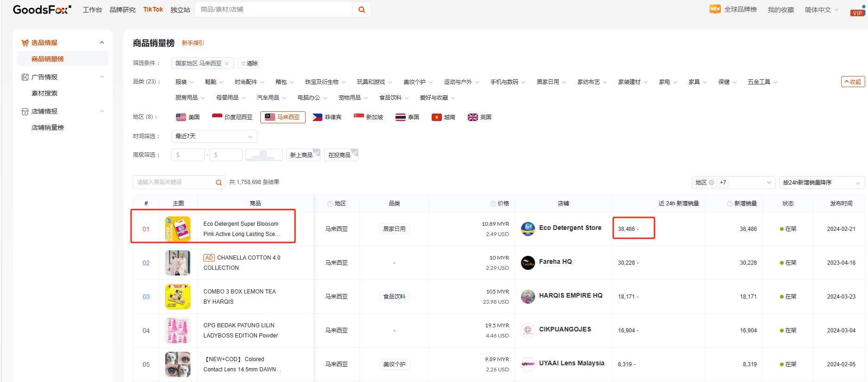
Task: Open the 新手指引 link
Action: [x=193, y=43]
